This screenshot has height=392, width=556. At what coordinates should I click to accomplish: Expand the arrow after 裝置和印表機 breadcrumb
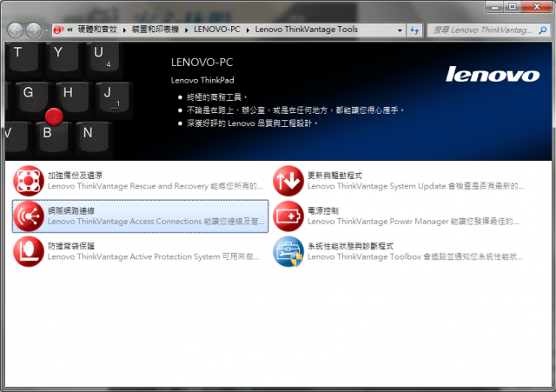(187, 30)
